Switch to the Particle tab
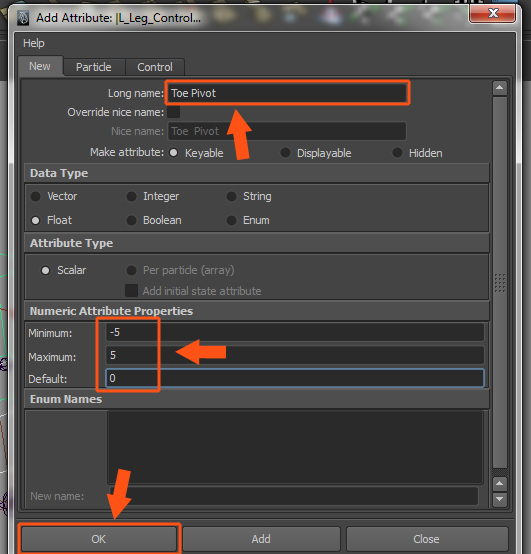Viewport: 531px width, 554px height. click(x=94, y=67)
